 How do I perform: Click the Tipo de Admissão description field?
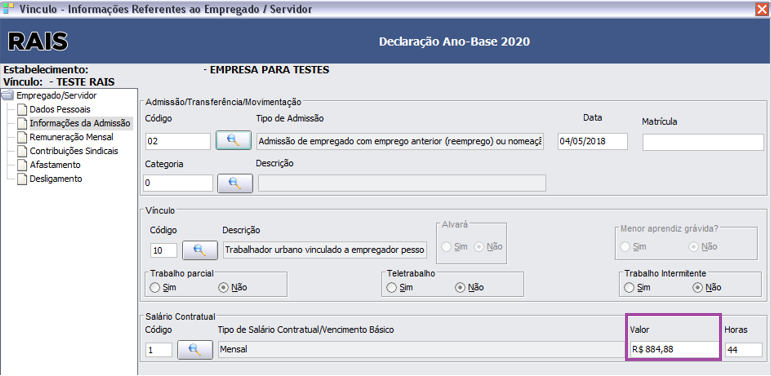pyautogui.click(x=400, y=142)
